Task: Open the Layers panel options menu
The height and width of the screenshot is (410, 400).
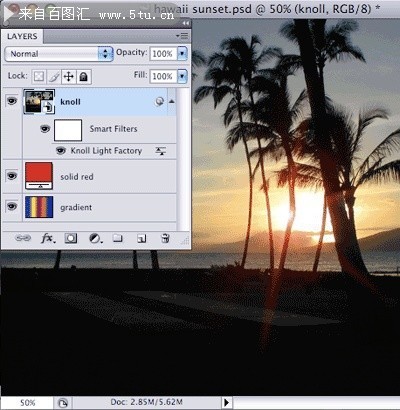Action: 182,35
